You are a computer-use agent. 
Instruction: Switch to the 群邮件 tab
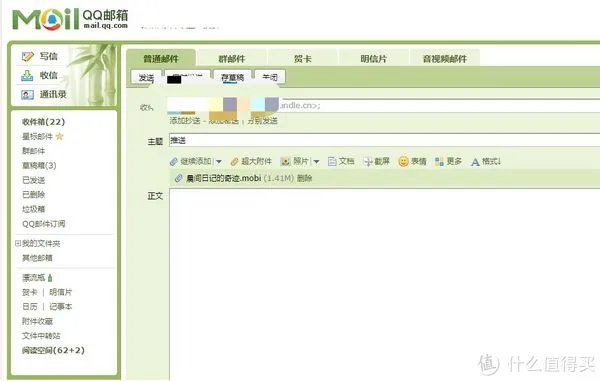click(232, 59)
